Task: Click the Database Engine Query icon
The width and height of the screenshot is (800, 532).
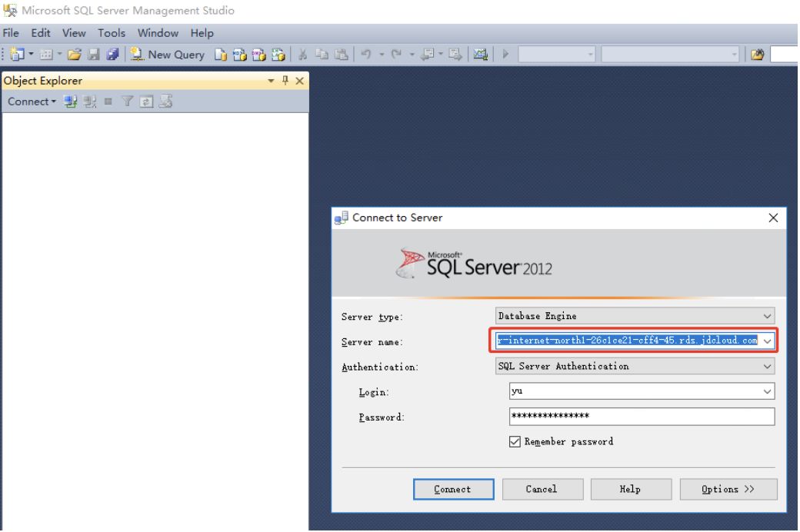Action: coord(221,54)
